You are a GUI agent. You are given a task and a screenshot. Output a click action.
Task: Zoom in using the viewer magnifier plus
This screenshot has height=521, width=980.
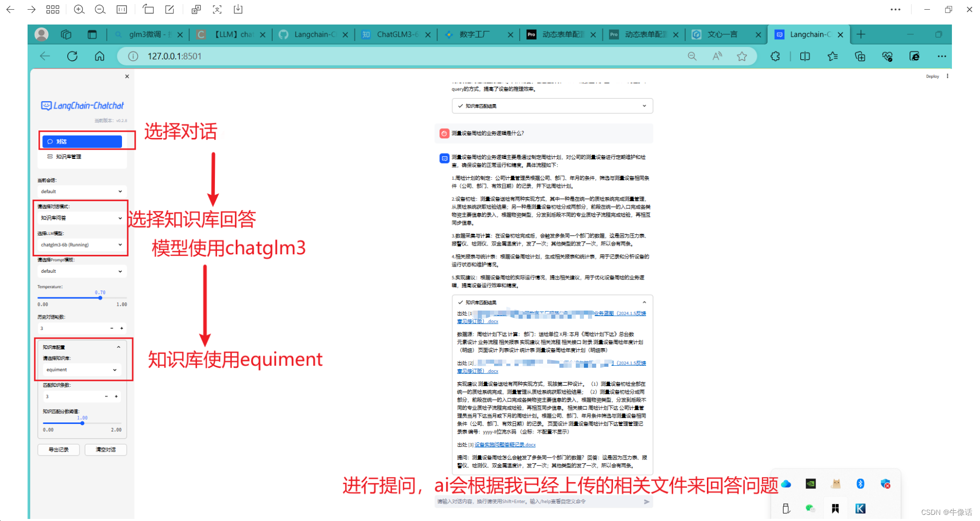point(79,9)
